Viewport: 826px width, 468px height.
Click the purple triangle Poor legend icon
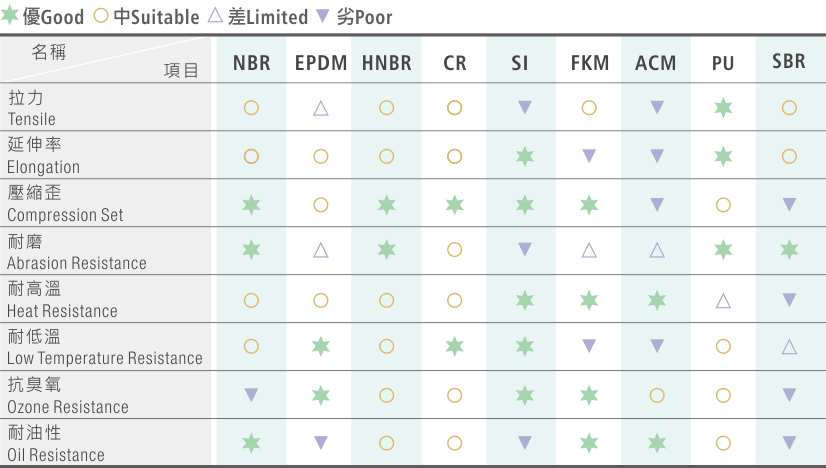pyautogui.click(x=322, y=16)
